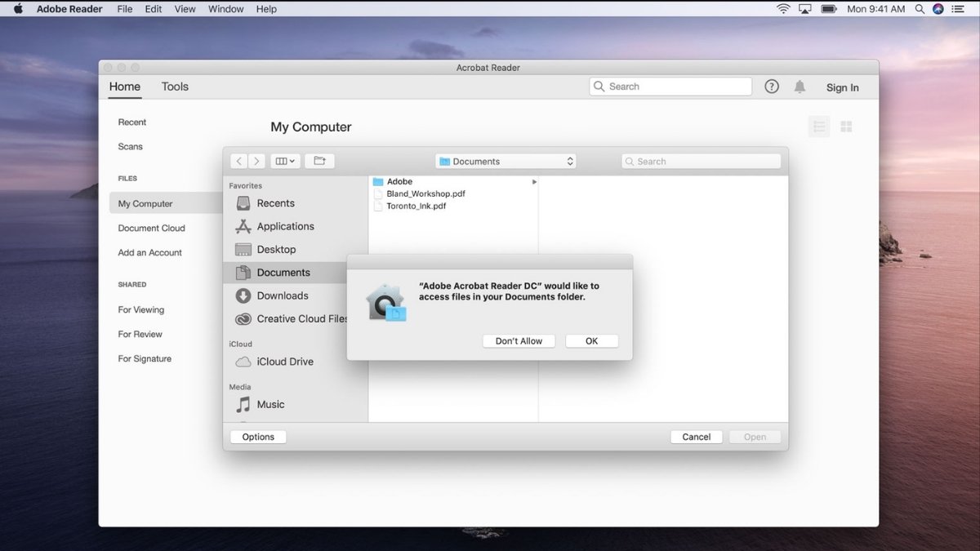This screenshot has width=980, height=551.
Task: Select My Computer in the Acrobat sidebar
Action: [166, 204]
